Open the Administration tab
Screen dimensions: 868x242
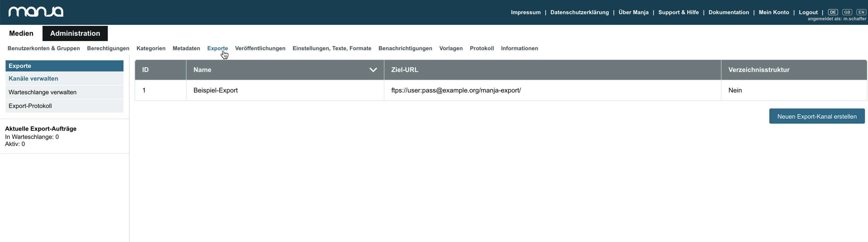[x=75, y=33]
